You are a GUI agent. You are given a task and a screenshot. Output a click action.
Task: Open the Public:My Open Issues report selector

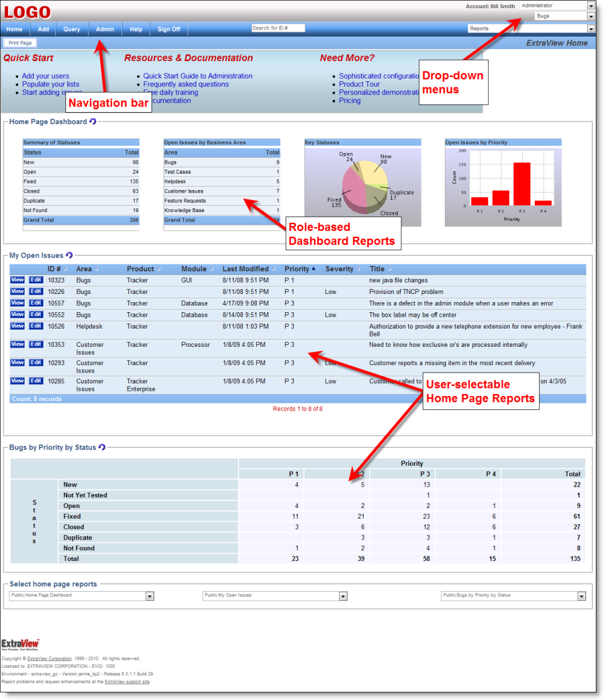[x=344, y=596]
